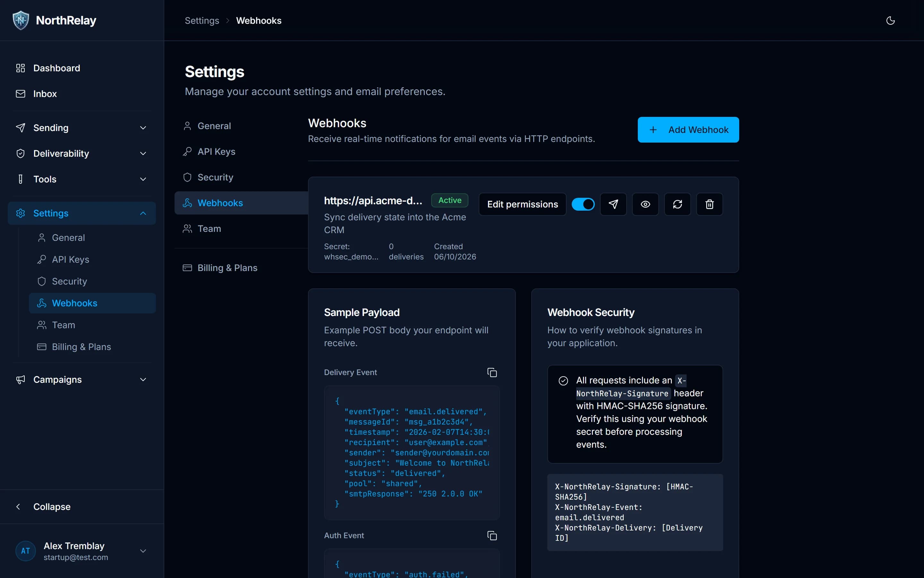Viewport: 924px width, 578px height.
Task: Open Inbox from the sidebar
Action: 82,94
